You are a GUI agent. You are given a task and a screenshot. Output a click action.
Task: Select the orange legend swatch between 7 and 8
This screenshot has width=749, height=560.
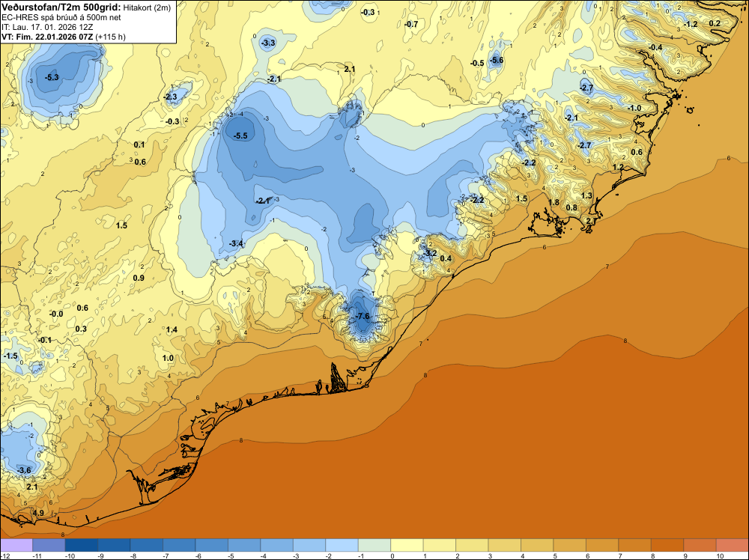click(635, 545)
